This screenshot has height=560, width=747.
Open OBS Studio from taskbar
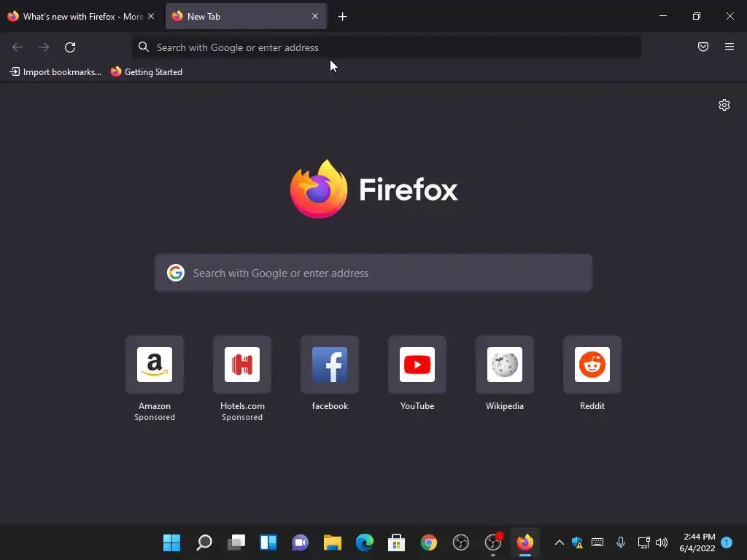pyautogui.click(x=461, y=542)
